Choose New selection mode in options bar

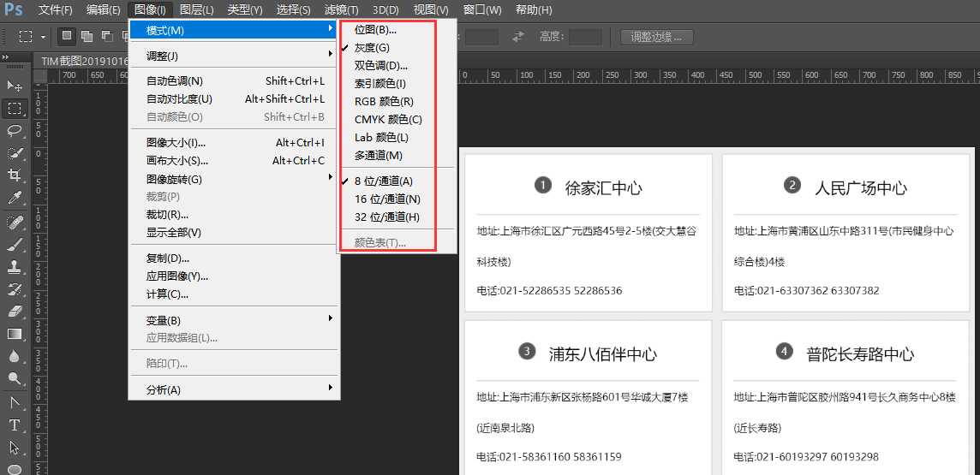coord(67,36)
